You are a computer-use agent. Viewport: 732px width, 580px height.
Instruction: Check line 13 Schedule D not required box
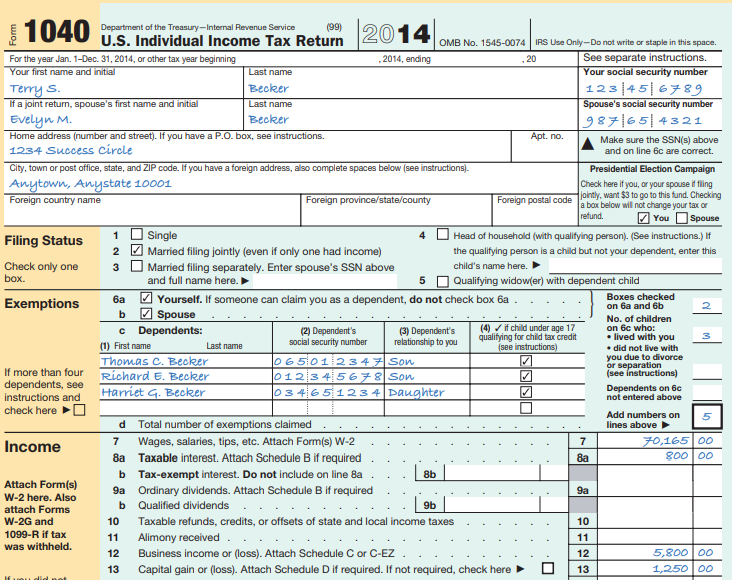coord(548,568)
